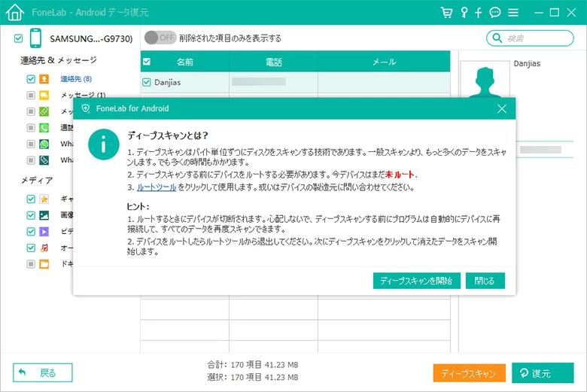Viewport: 587px width, 392px height.
Task: Open the feedback chat bubble icon
Action: point(495,13)
